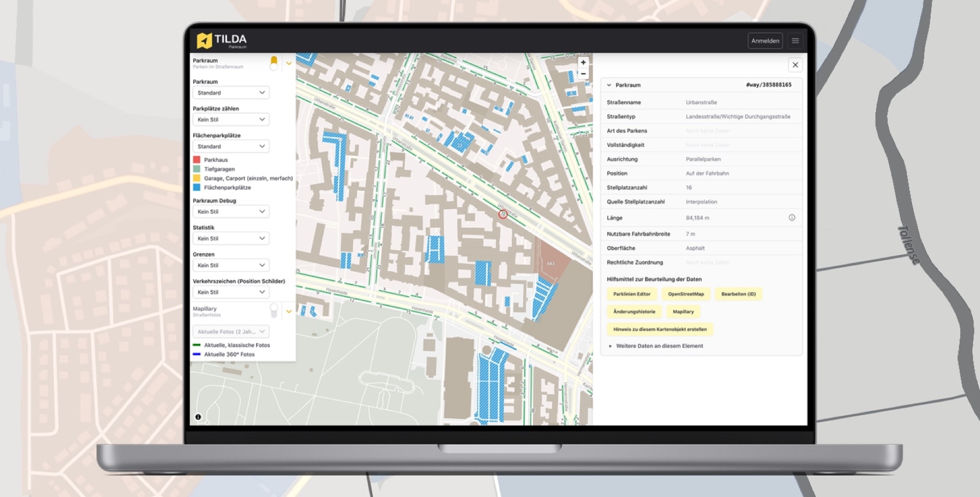The width and height of the screenshot is (980, 497).
Task: Click the info icon next to Länge
Action: [792, 218]
